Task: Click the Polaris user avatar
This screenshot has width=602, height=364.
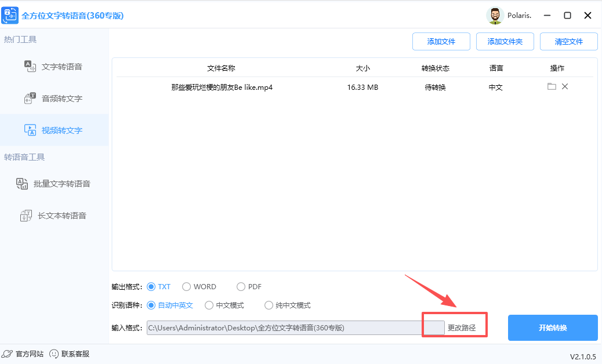Action: point(495,15)
